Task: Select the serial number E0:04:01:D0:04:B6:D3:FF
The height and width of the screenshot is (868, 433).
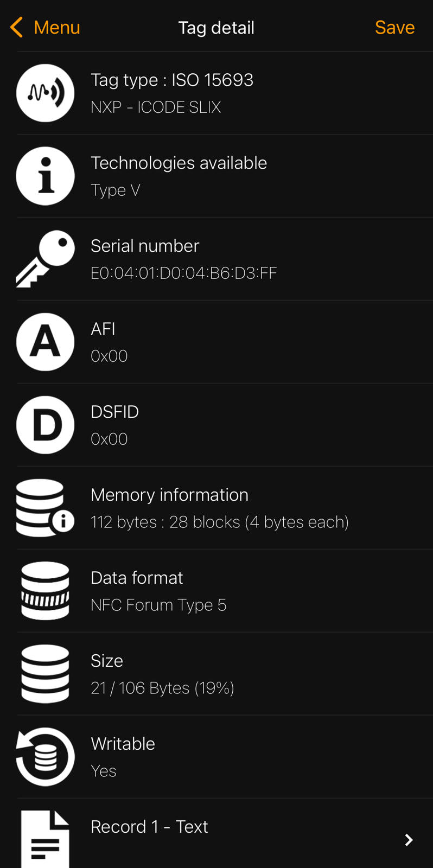Action: 183,273
